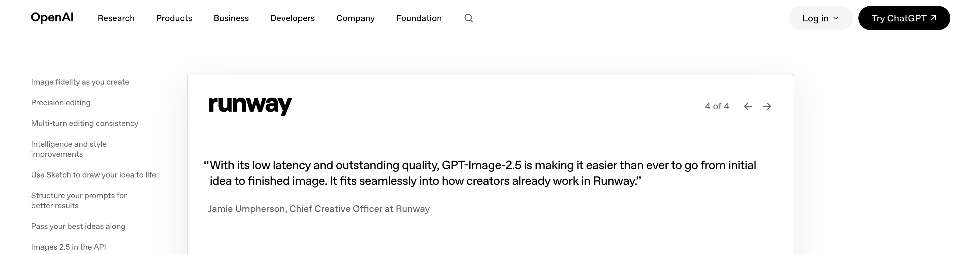The height and width of the screenshot is (254, 980).
Task: Open the Developers menu
Action: click(x=292, y=18)
